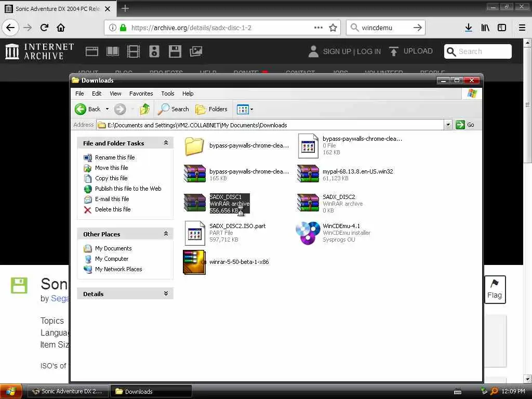This screenshot has width=532, height=399.
Task: Collapse the File and Folder Tasks panel
Action: click(166, 143)
